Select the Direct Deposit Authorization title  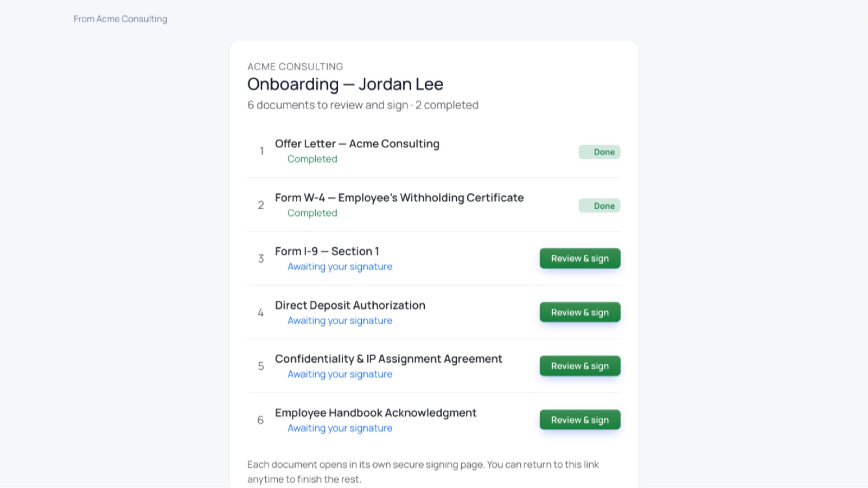tap(350, 305)
